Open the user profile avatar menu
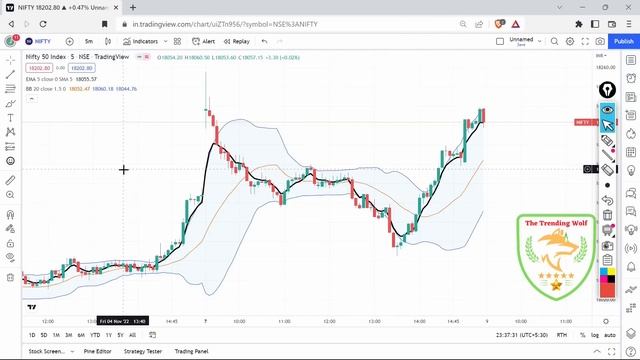This screenshot has height=360, width=640. [11, 41]
